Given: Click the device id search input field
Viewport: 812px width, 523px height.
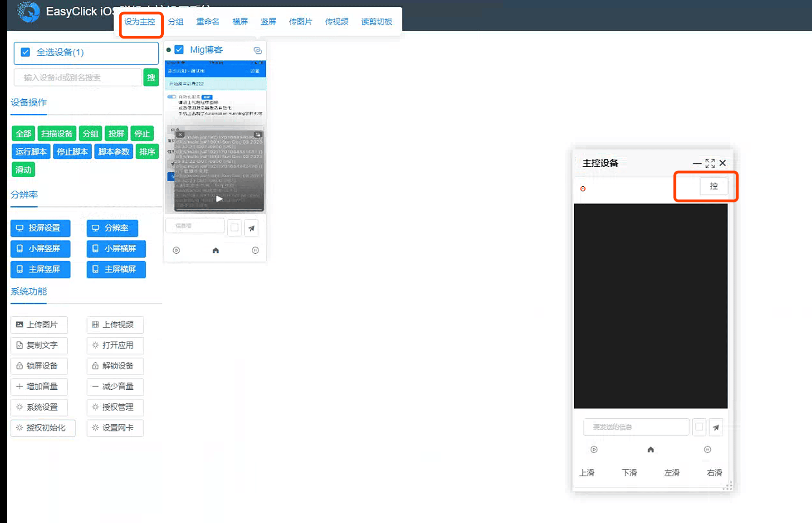Looking at the screenshot, I should 78,77.
